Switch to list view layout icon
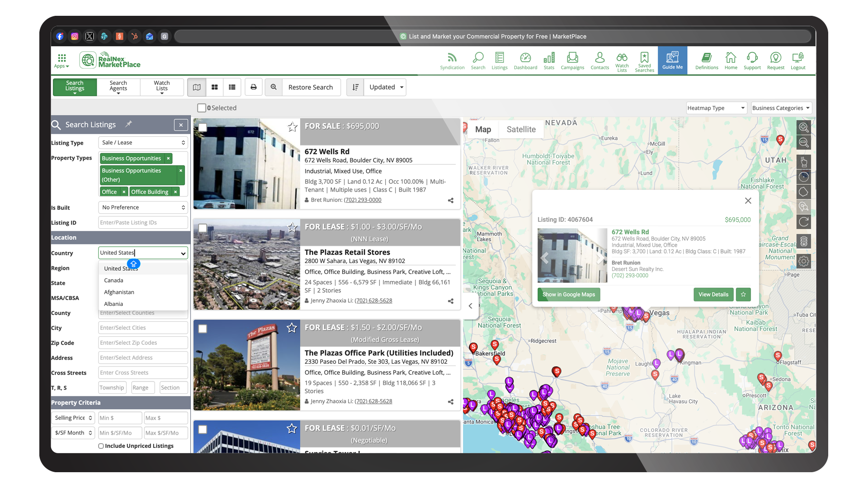 232,87
